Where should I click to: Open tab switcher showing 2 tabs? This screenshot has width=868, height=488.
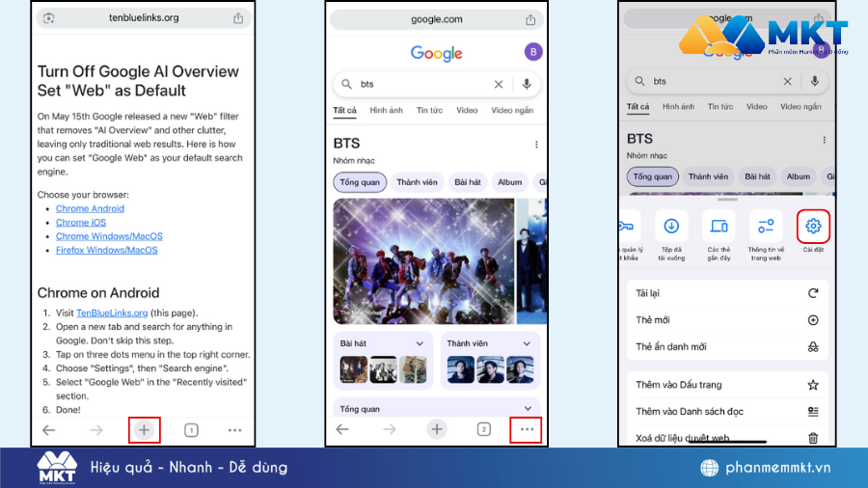click(x=484, y=429)
